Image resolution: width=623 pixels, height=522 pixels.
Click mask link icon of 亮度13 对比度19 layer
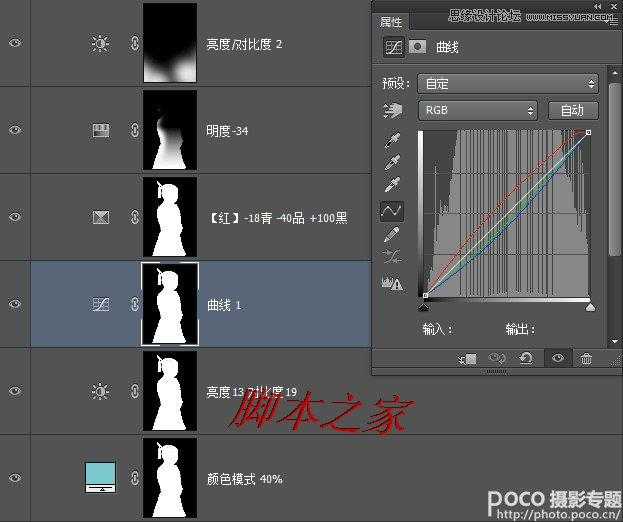click(x=135, y=391)
